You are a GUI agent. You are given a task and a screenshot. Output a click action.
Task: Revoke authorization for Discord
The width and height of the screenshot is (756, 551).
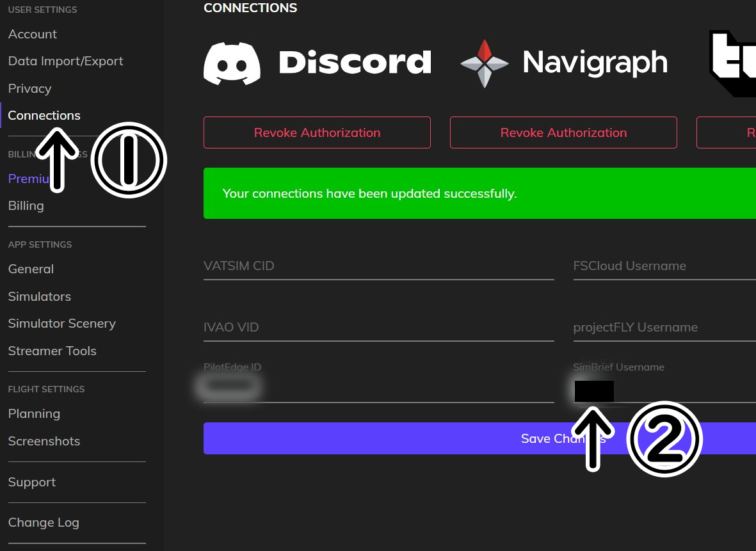pos(317,132)
